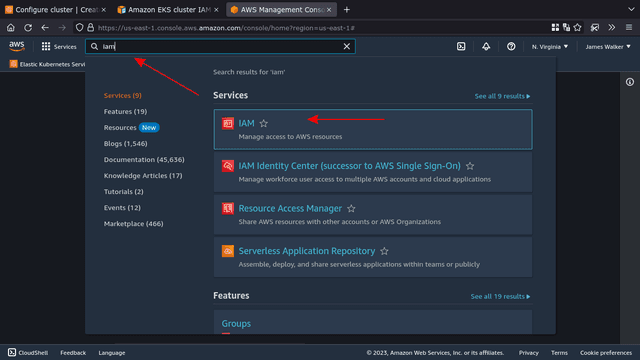Show more toolbar tools chevron
Viewport: 640px width, 360px height.
click(x=611, y=28)
